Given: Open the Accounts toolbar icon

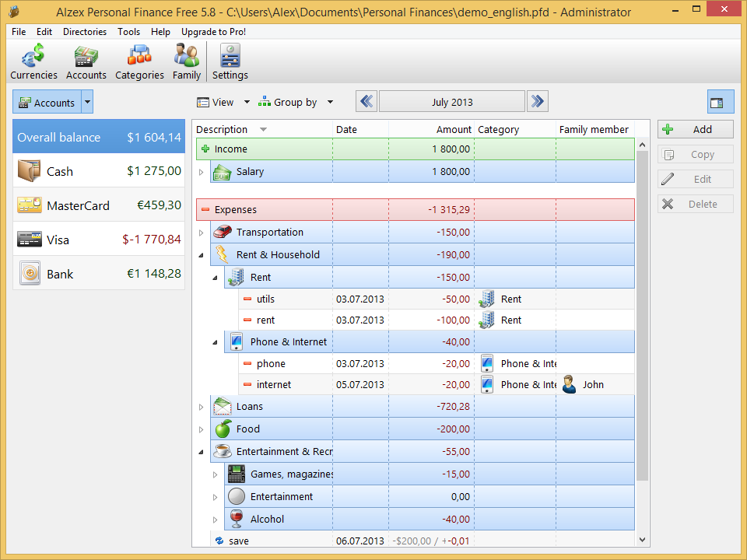Looking at the screenshot, I should (86, 62).
